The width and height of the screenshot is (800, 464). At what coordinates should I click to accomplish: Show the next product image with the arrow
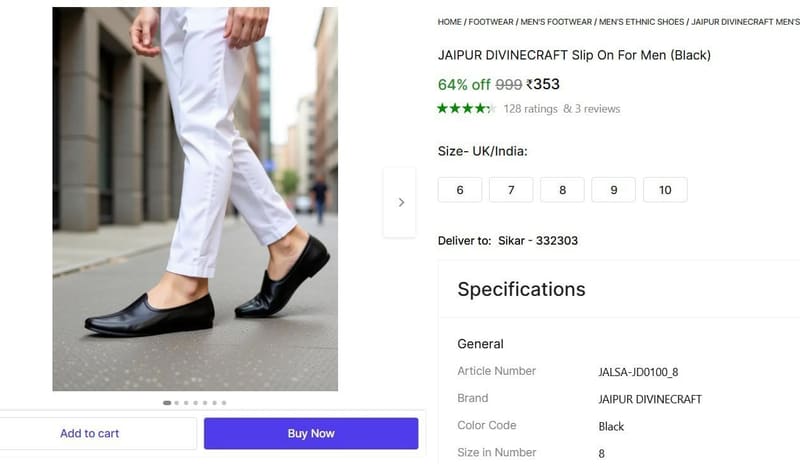tap(401, 202)
